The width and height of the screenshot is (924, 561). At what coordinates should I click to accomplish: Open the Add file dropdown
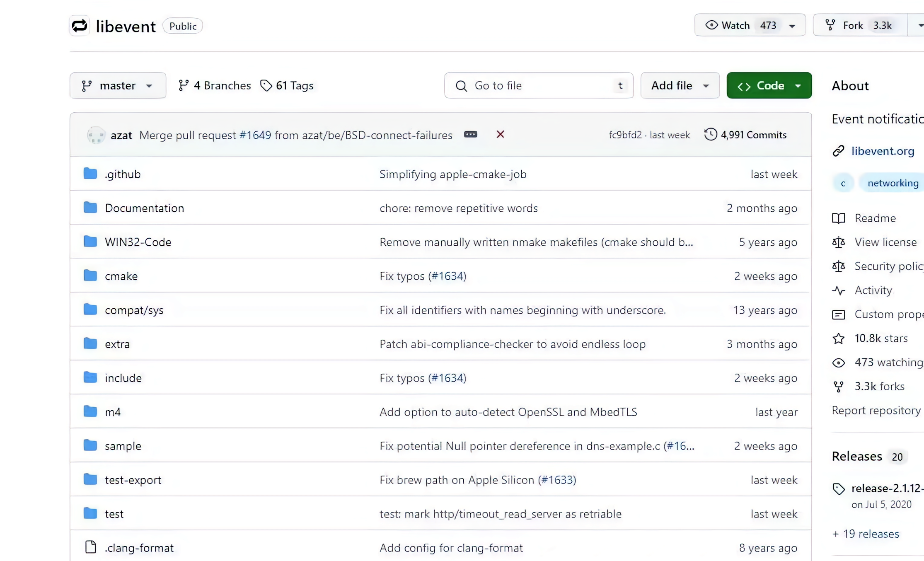(680, 85)
